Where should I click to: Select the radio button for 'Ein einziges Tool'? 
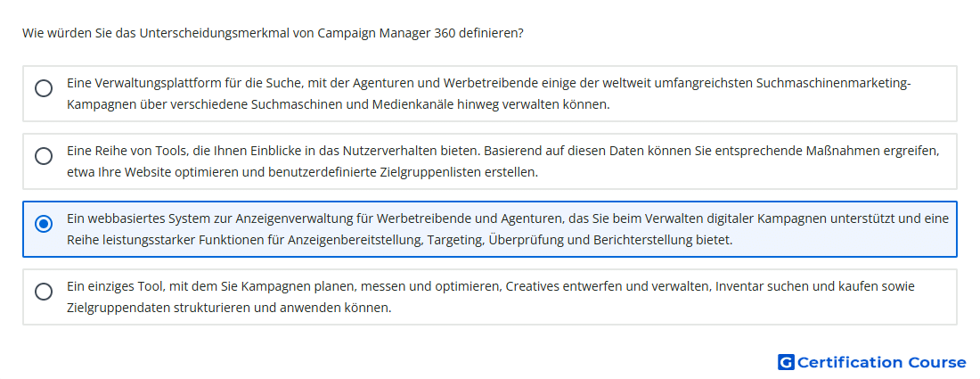click(x=44, y=292)
